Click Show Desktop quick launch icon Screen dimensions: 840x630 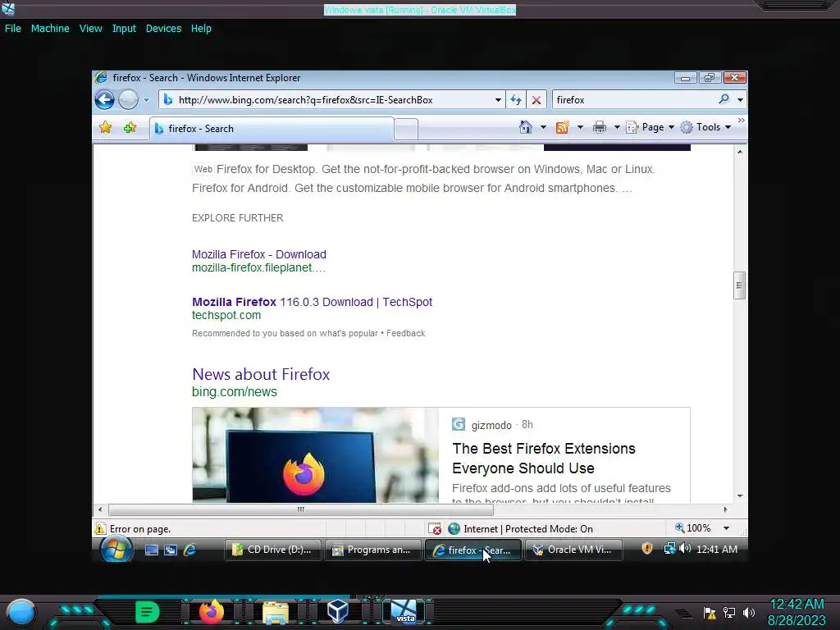152,550
